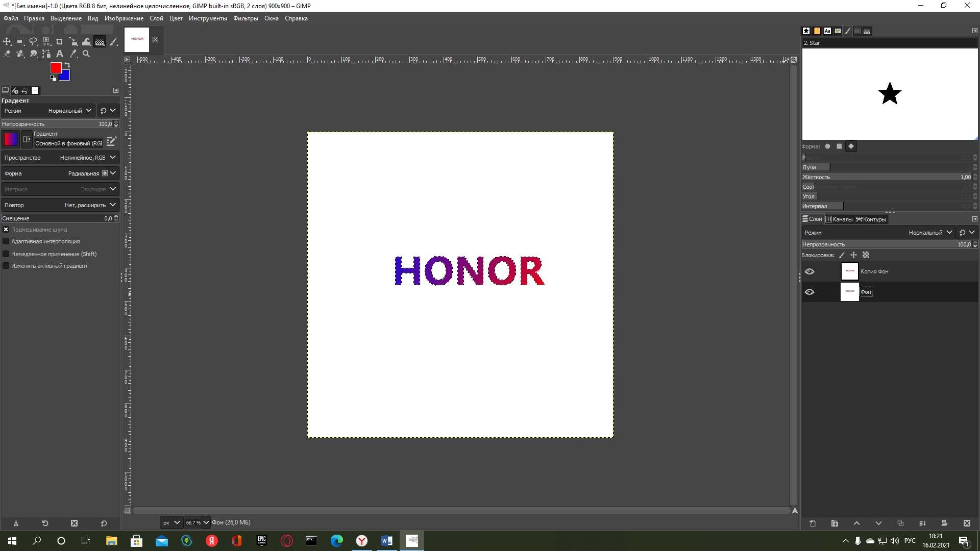
Task: Open the Метрика dropdown
Action: pyautogui.click(x=60, y=189)
